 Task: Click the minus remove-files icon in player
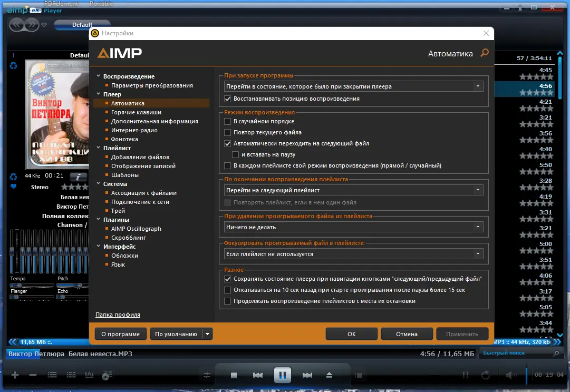coord(33,375)
